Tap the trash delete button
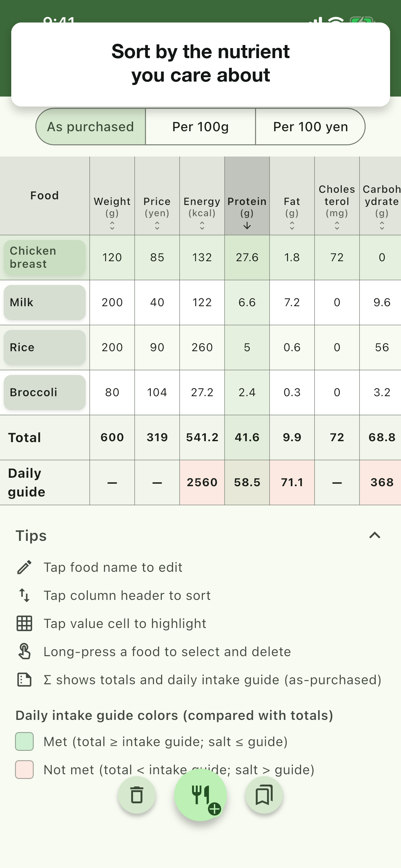 (x=137, y=795)
